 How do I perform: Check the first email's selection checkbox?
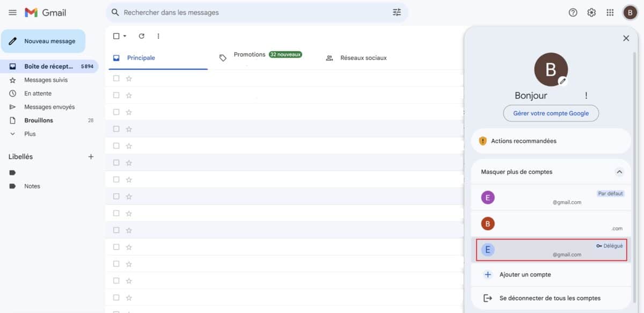[115, 78]
